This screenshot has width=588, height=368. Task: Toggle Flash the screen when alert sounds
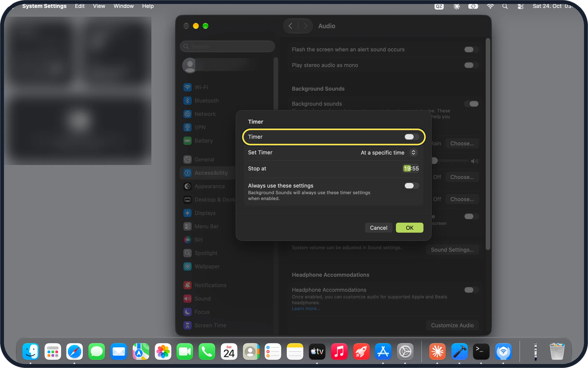471,49
